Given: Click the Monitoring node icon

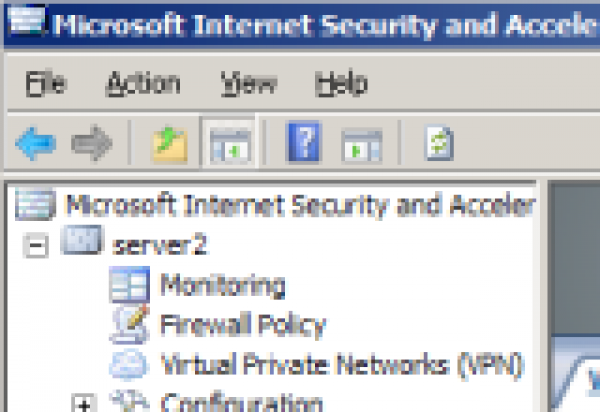Looking at the screenshot, I should coord(128,285).
